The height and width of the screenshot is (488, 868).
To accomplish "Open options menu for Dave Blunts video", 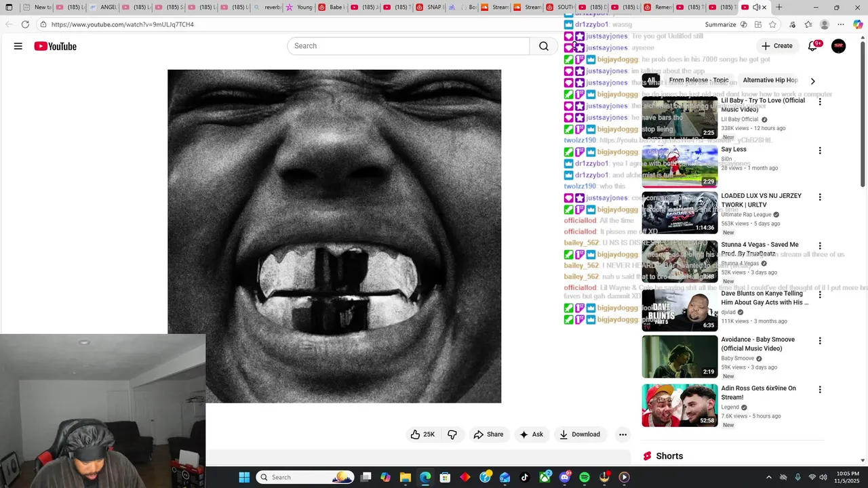I will click(820, 295).
